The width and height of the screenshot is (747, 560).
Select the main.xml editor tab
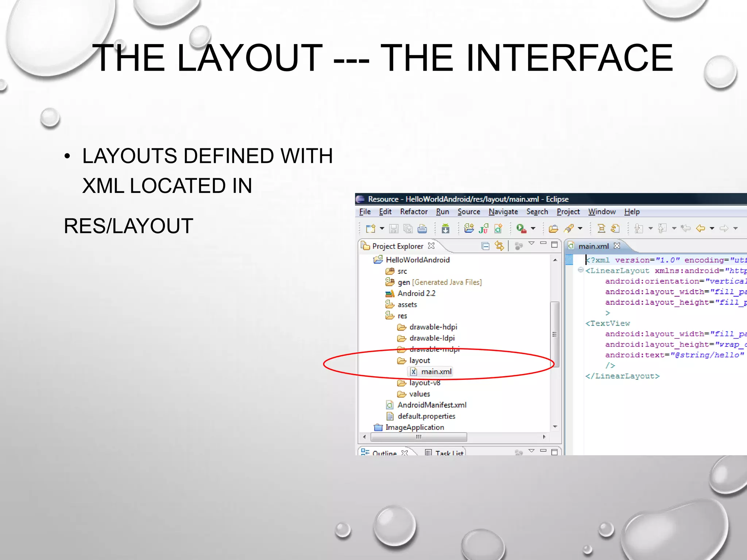pyautogui.click(x=593, y=246)
